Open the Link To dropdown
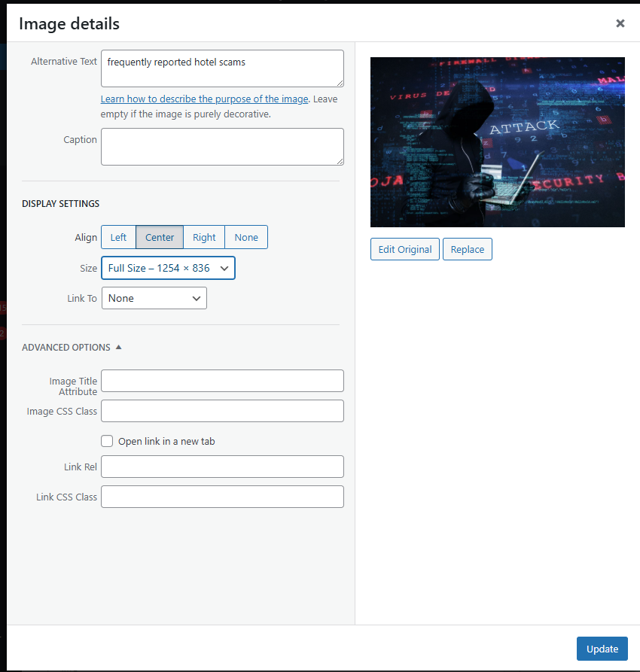 tap(154, 298)
